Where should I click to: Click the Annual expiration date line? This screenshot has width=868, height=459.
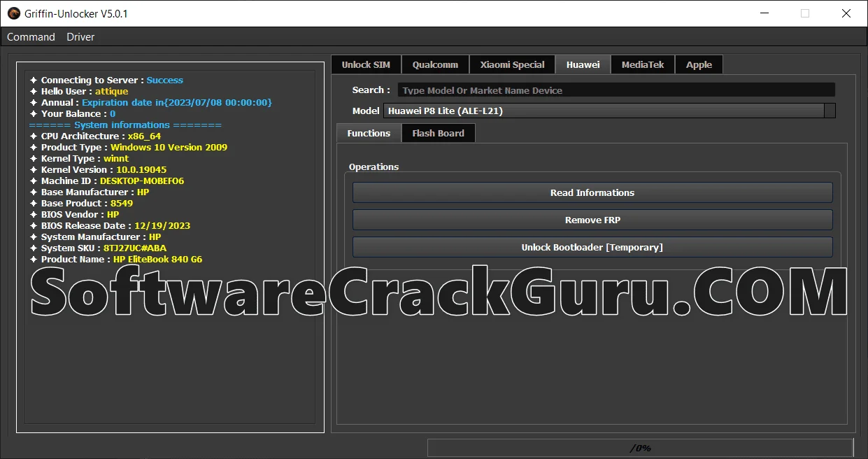(151, 103)
